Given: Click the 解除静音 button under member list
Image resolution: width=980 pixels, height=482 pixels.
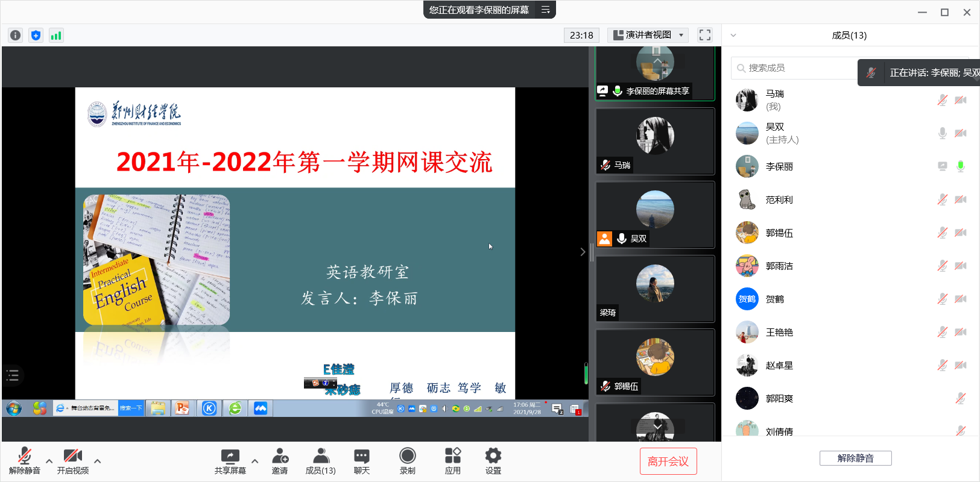Looking at the screenshot, I should [855, 459].
